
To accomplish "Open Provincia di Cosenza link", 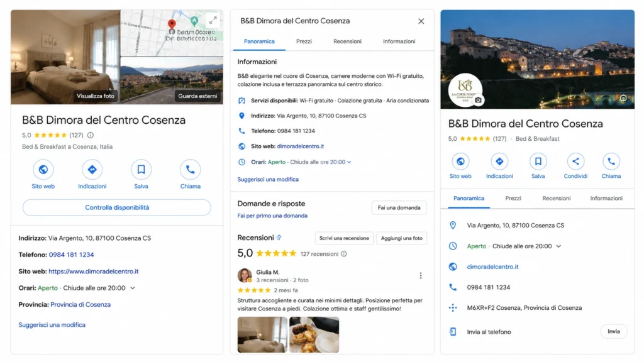I will pyautogui.click(x=80, y=305).
